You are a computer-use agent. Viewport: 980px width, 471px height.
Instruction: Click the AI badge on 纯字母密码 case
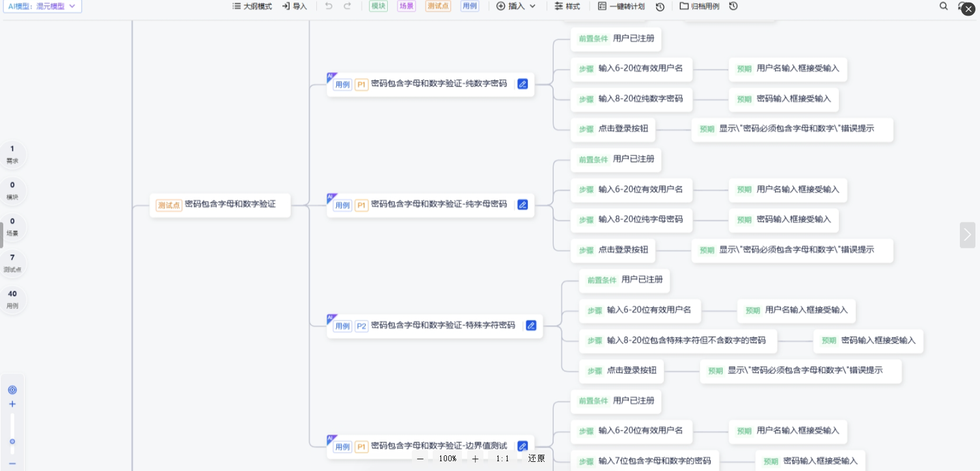[x=331, y=197]
